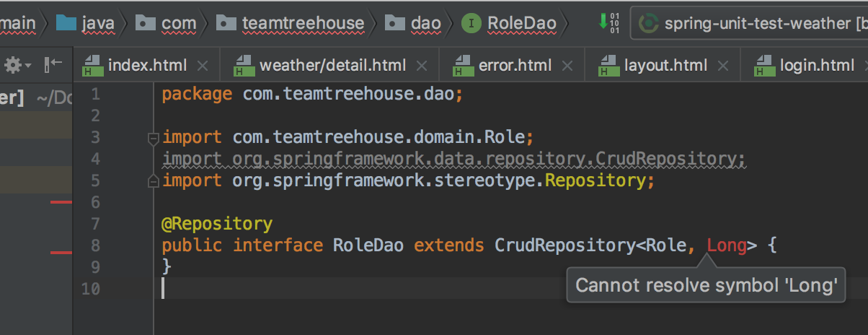
Task: Click the RoleDao interface icon in breadcrumb
Action: click(x=471, y=23)
